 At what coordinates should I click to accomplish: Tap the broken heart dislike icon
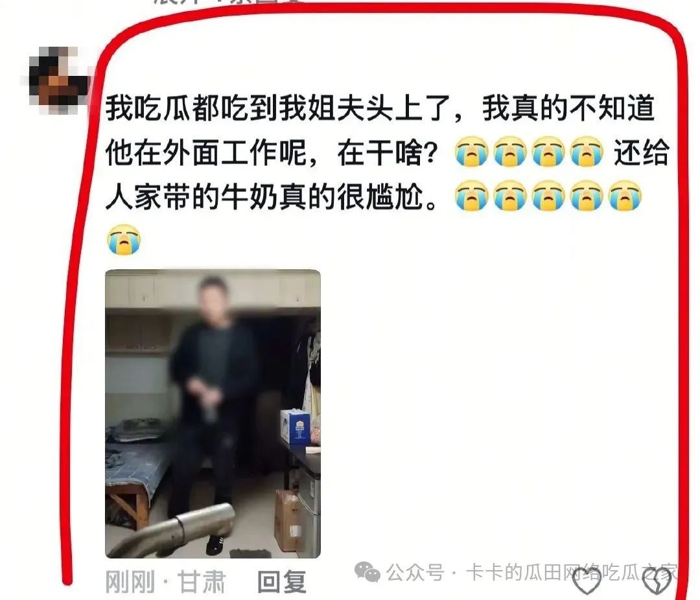tap(657, 583)
